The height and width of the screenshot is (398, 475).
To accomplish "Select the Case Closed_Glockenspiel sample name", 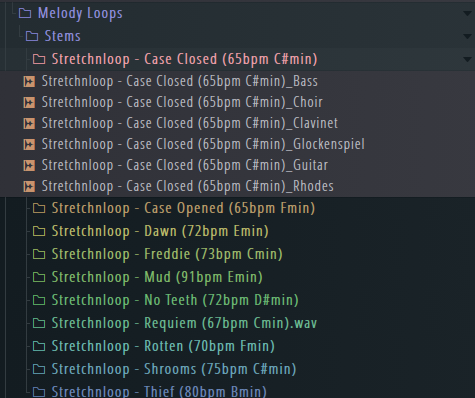I will (203, 145).
